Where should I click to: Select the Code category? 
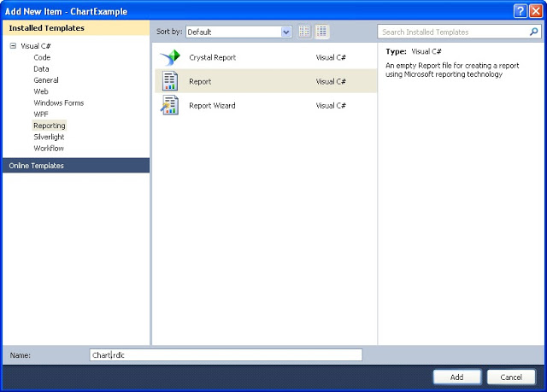click(42, 57)
